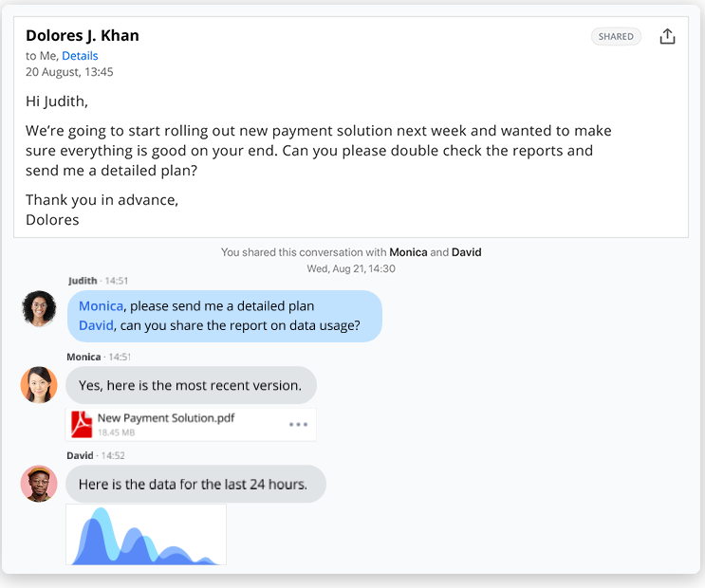Image resolution: width=705 pixels, height=588 pixels.
Task: Click the SHARED badge
Action: coord(616,37)
